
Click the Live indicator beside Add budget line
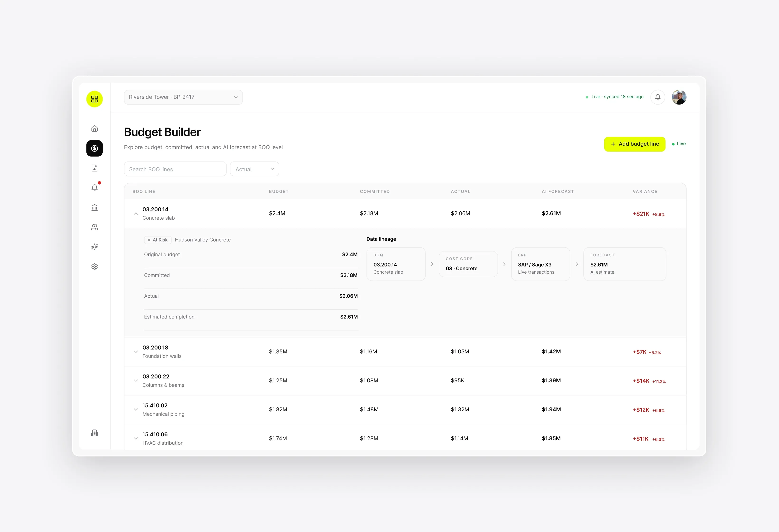click(x=679, y=144)
